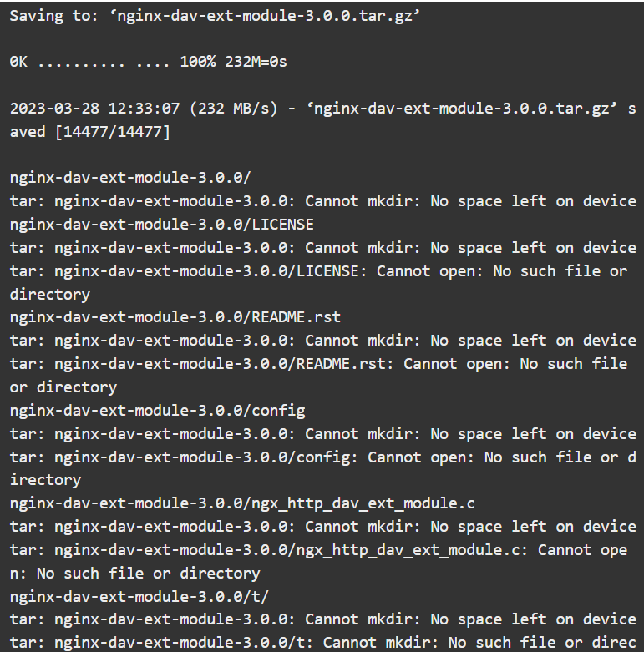Click the wrapped 'irectory' line fragment

(45, 480)
